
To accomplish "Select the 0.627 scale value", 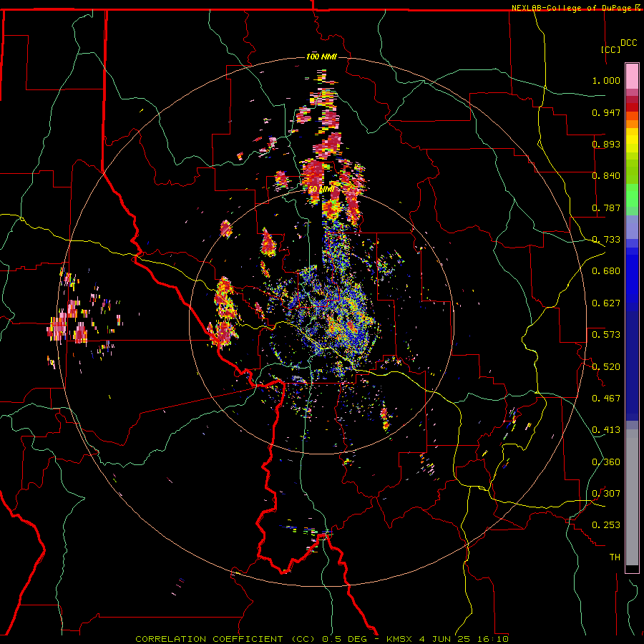I will coord(606,303).
